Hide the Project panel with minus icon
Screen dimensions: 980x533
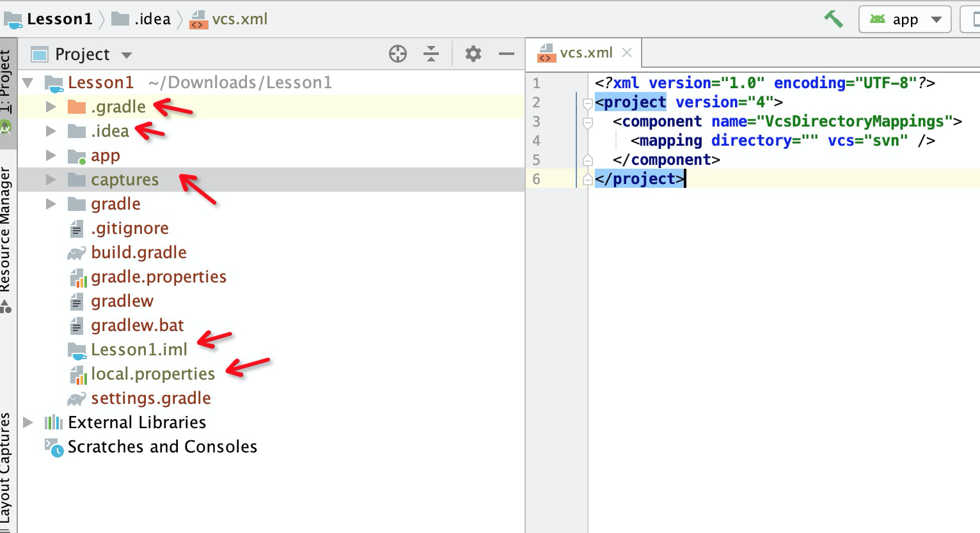(x=506, y=54)
